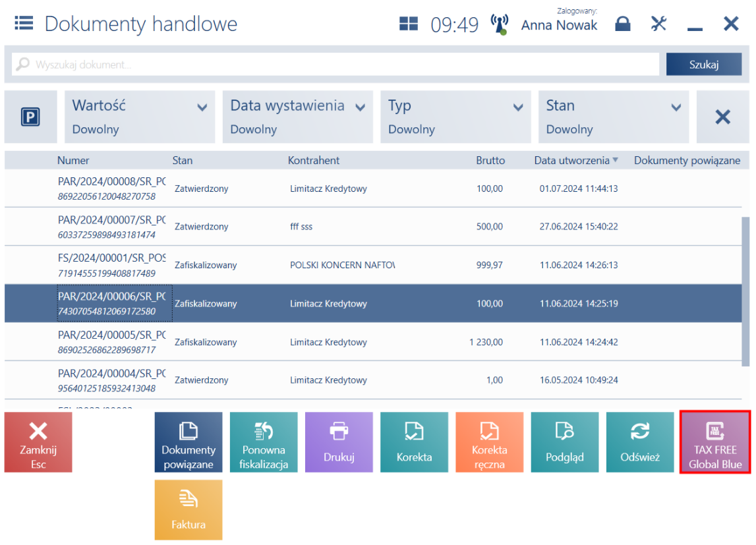Click the document list vertical scrollbar
The height and width of the screenshot is (545, 756).
[745, 291]
